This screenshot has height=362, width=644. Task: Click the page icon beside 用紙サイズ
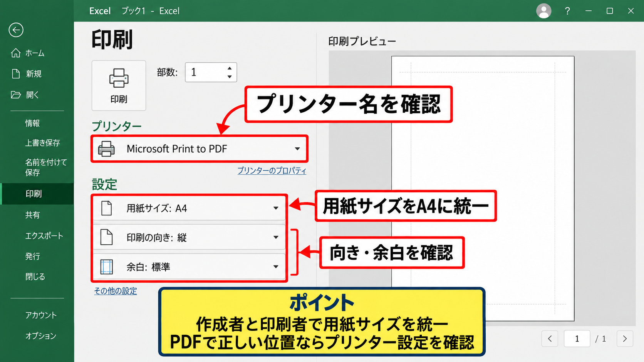click(106, 208)
